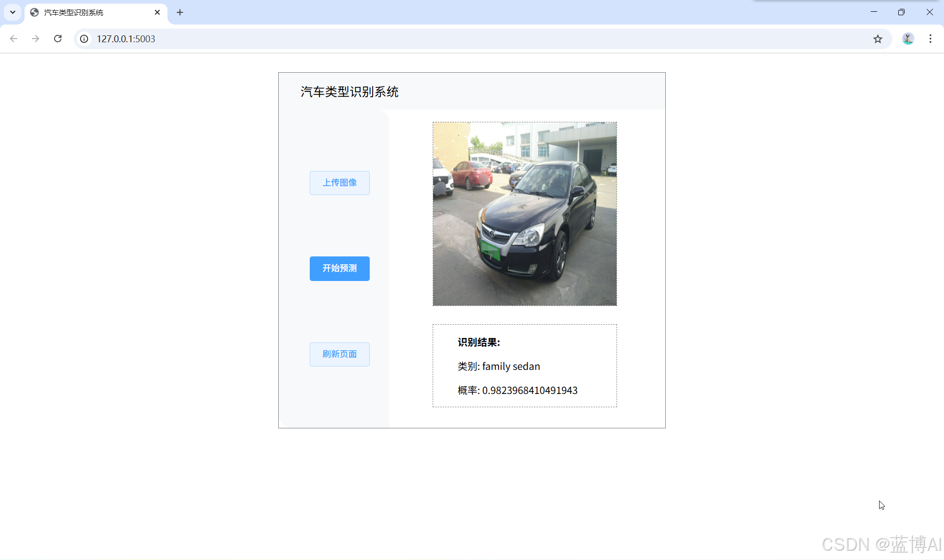Click the uploaded black sedan image
This screenshot has height=560, width=944.
(525, 214)
